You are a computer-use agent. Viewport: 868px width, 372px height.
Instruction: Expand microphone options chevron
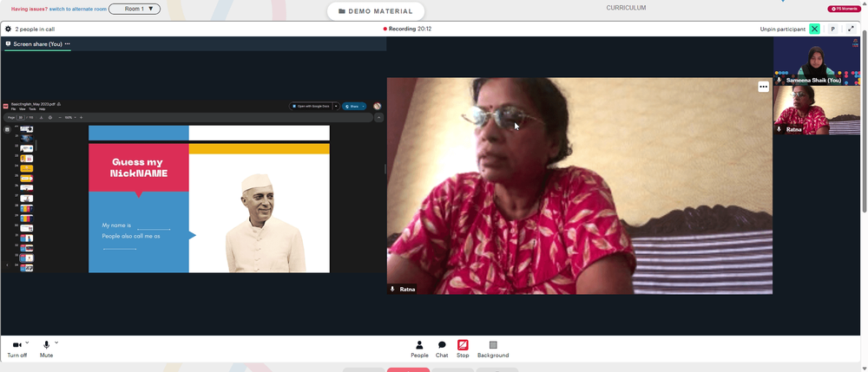56,343
